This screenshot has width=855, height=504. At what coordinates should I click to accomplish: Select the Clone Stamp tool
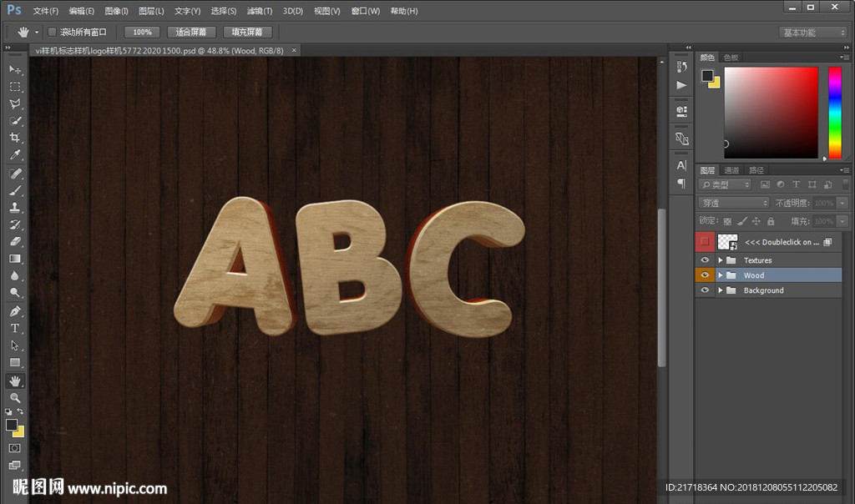tap(15, 207)
